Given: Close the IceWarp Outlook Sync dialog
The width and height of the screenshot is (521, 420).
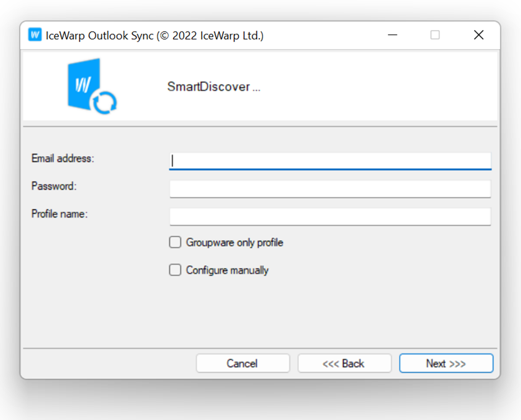Looking at the screenshot, I should [x=479, y=35].
